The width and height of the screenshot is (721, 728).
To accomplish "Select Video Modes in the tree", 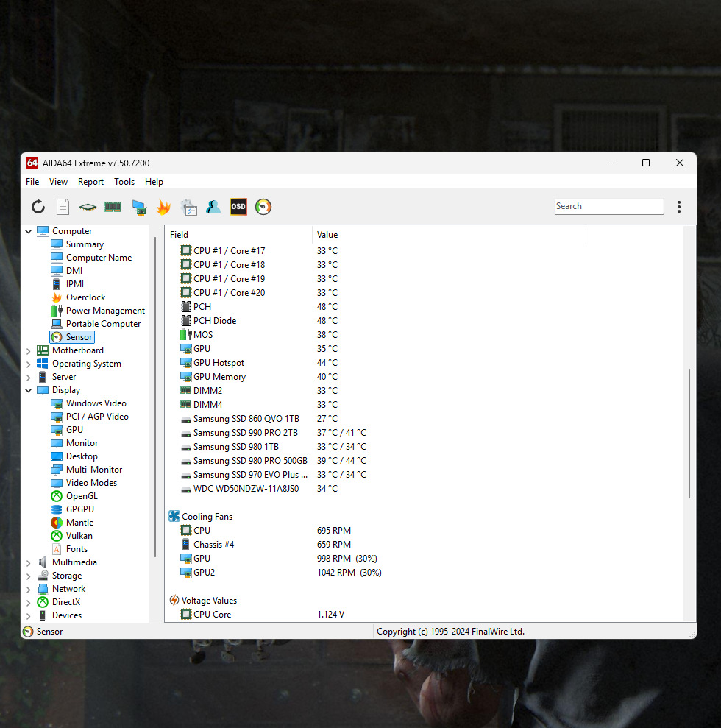I will tap(91, 483).
